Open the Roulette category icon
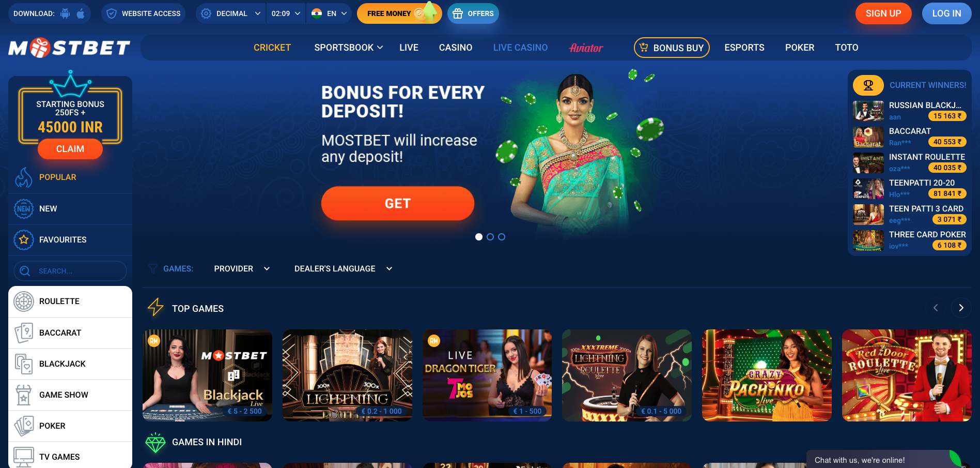The image size is (980, 468). (x=24, y=301)
